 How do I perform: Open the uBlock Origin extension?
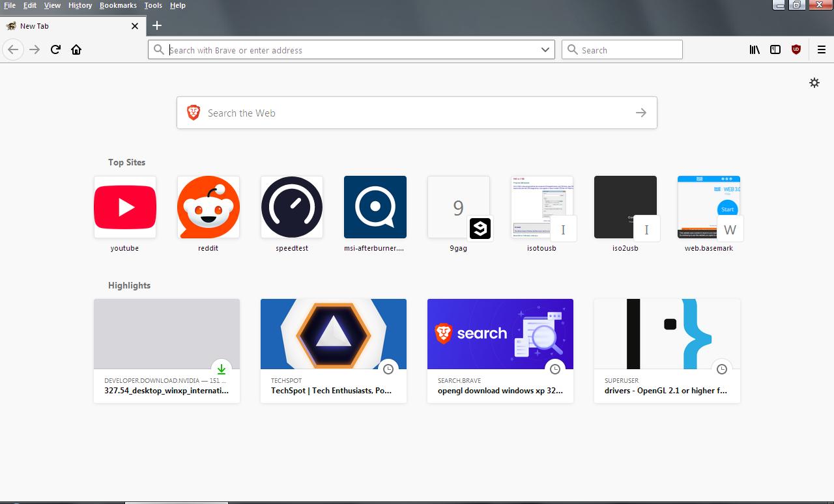(x=796, y=49)
